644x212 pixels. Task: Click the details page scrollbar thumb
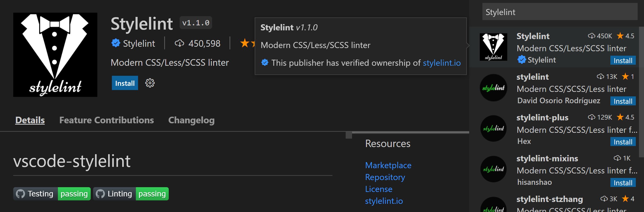pos(349,135)
